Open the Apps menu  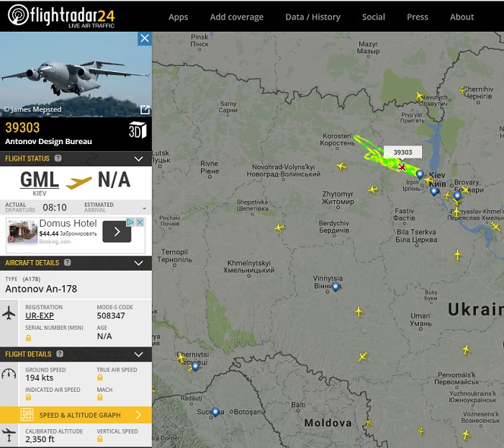point(179,17)
